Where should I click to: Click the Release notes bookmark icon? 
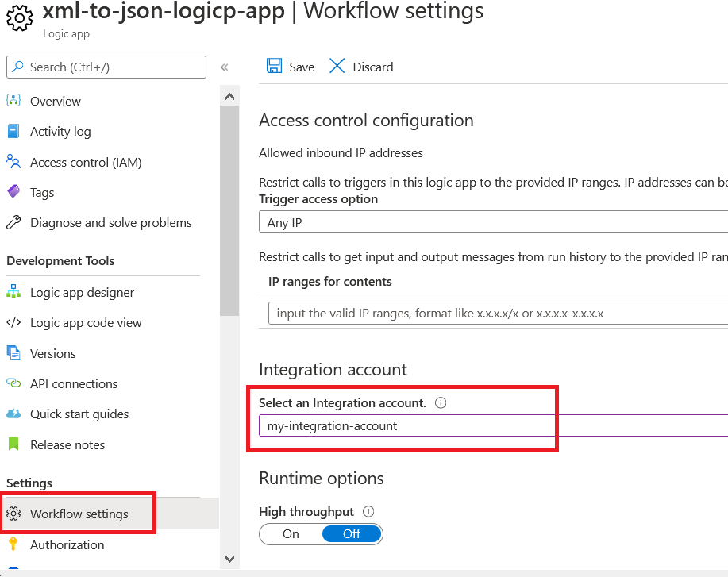point(13,444)
